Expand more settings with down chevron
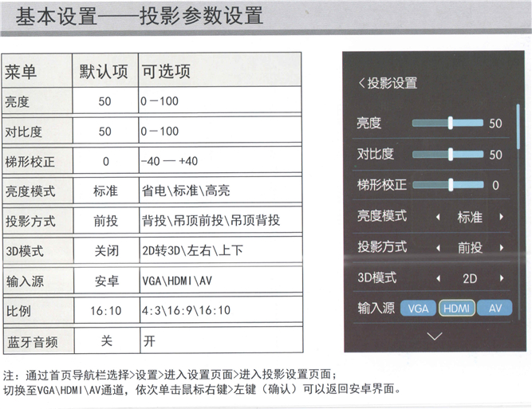The width and height of the screenshot is (532, 409). [435, 336]
